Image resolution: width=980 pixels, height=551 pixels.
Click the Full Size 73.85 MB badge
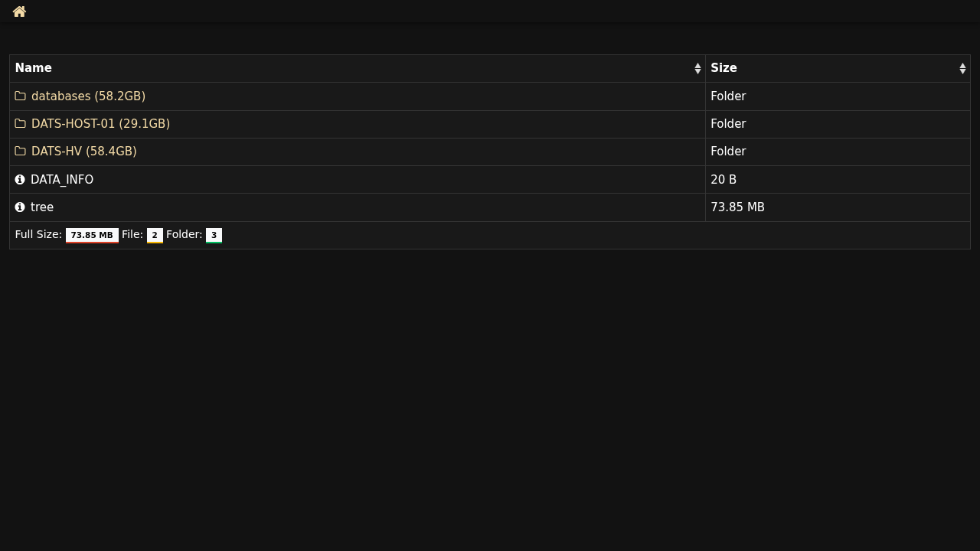[x=92, y=236]
